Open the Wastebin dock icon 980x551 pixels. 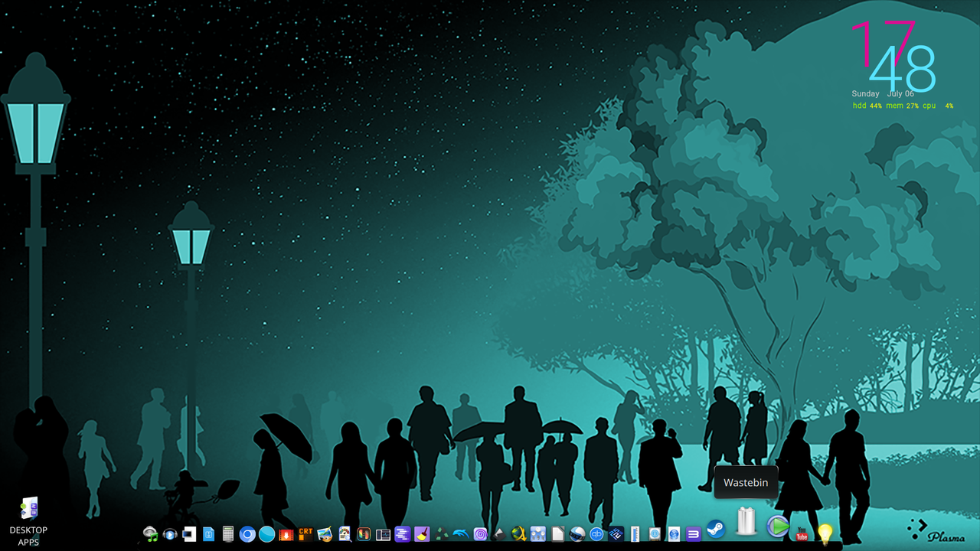click(746, 521)
